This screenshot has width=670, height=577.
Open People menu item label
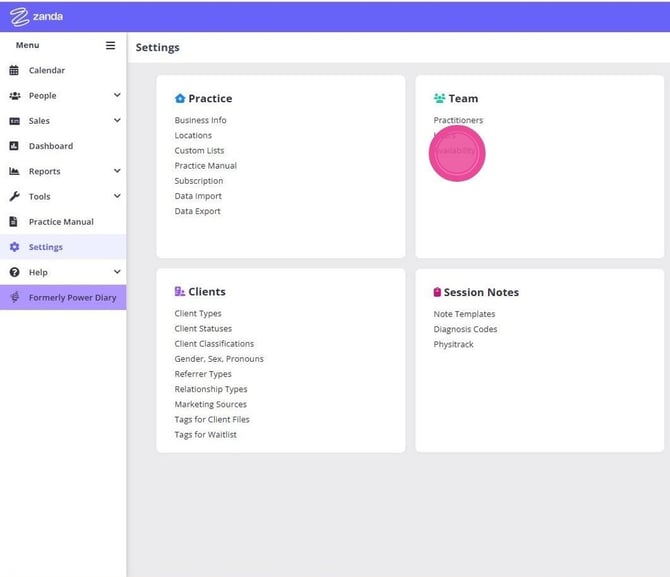pyautogui.click(x=42, y=96)
